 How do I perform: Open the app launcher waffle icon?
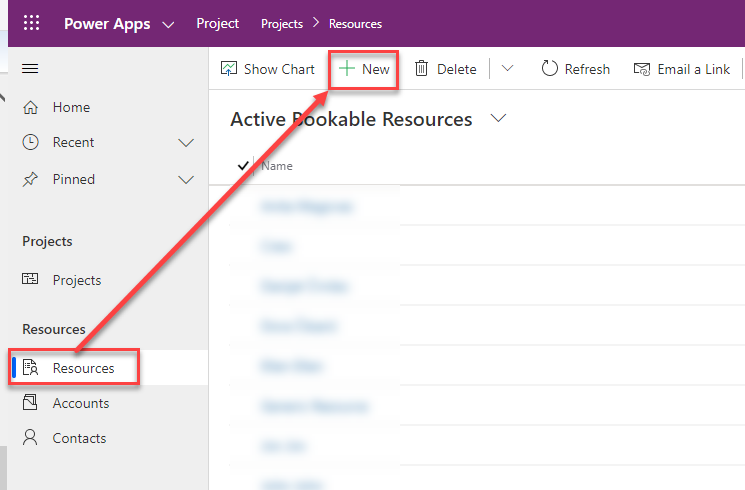tap(31, 23)
